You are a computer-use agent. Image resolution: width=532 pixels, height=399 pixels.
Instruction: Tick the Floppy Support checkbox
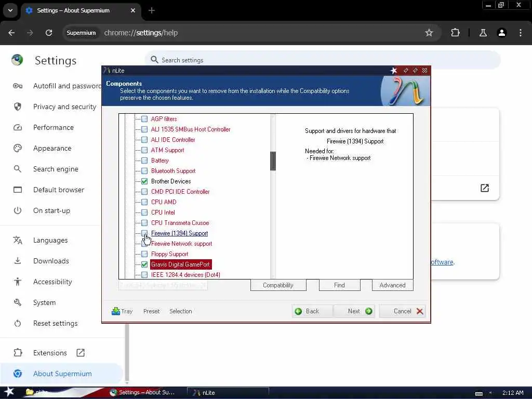144,254
